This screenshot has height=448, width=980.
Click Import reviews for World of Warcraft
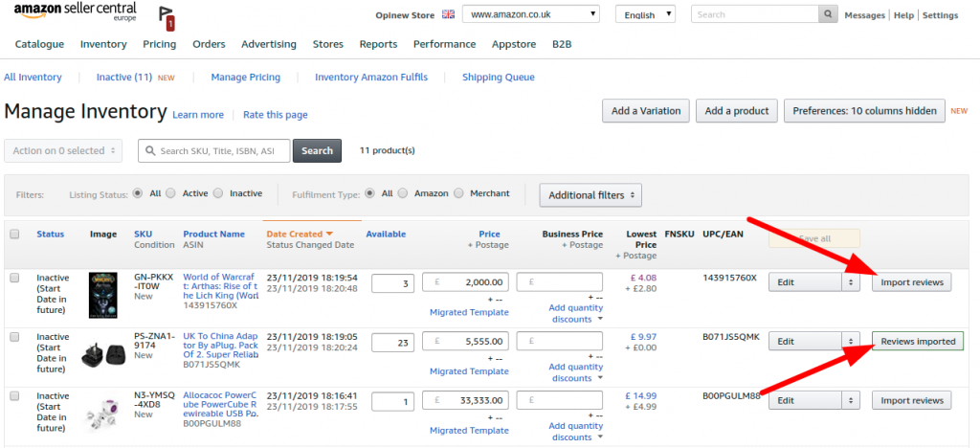click(x=912, y=282)
